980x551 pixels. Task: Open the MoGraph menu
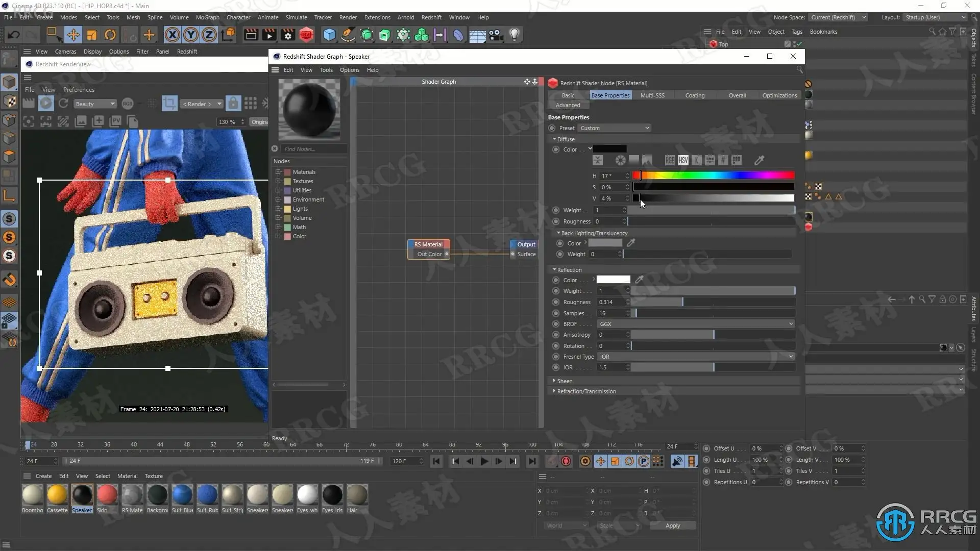pyautogui.click(x=207, y=17)
